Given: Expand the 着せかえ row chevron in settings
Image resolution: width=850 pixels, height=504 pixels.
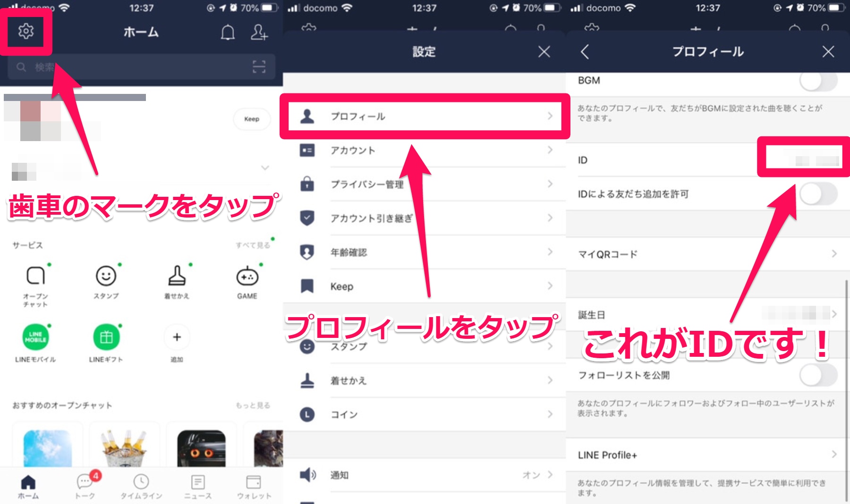Looking at the screenshot, I should tap(550, 380).
